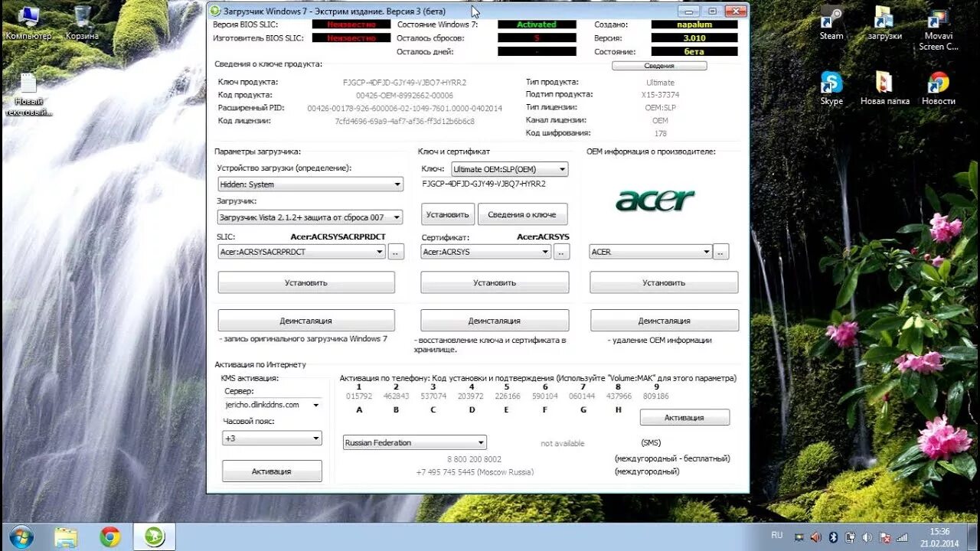This screenshot has height=551, width=980.
Task: Open the Новости desktop shortcut
Action: point(939,89)
